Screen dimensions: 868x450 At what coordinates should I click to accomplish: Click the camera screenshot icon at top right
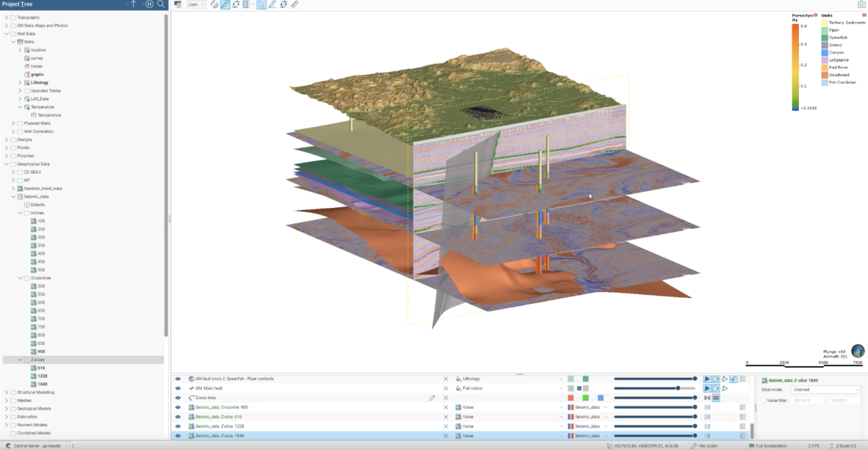[x=861, y=5]
